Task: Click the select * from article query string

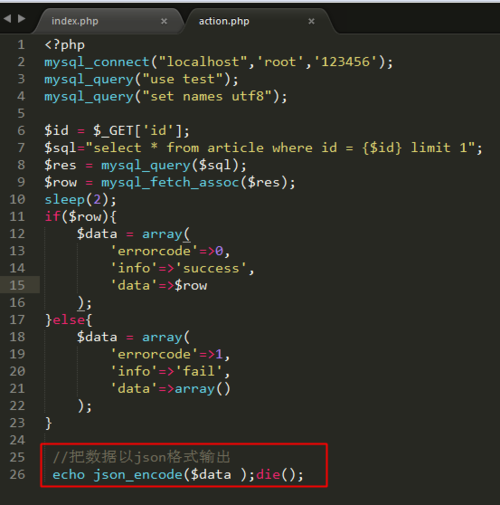Action: coord(280,148)
